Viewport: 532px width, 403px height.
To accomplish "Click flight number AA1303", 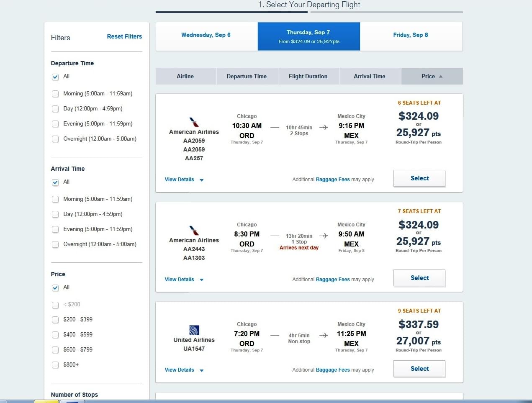I will 194,258.
